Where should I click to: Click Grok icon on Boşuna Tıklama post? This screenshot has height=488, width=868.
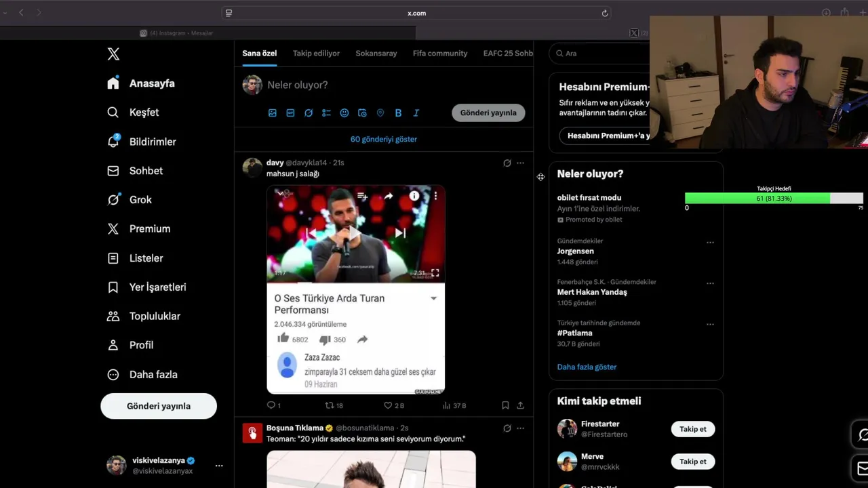507,428
